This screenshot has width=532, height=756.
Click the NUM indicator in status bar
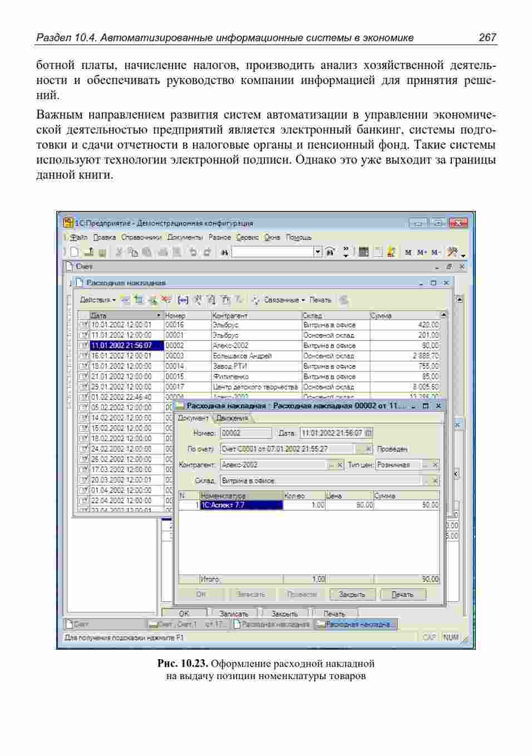[451, 638]
